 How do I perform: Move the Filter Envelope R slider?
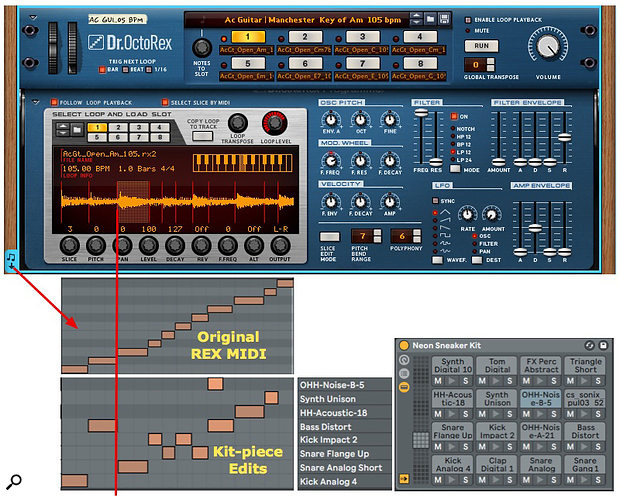pos(564,137)
